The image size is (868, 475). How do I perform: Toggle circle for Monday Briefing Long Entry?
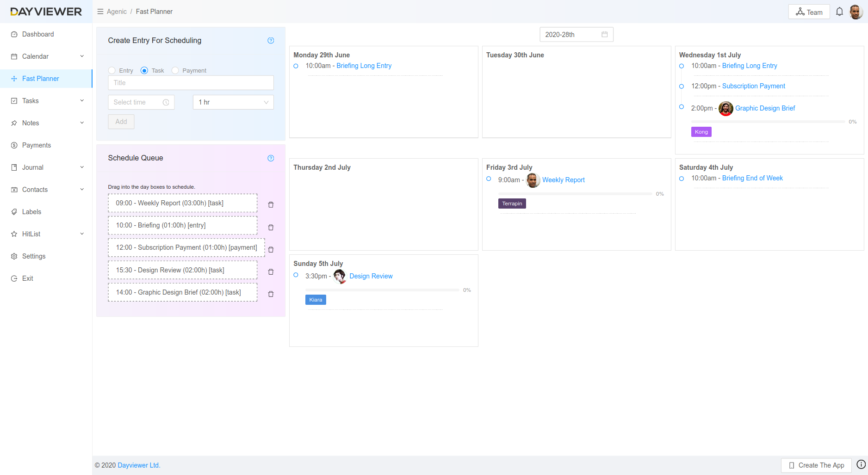(296, 66)
